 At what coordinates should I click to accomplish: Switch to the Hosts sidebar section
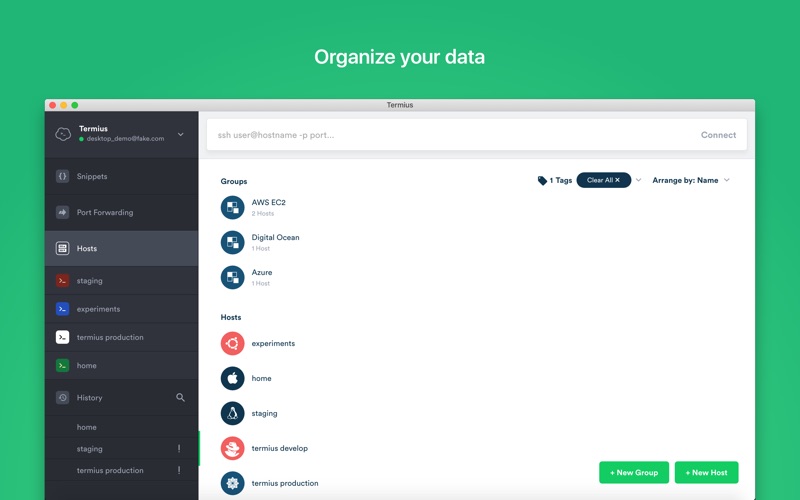click(x=87, y=249)
